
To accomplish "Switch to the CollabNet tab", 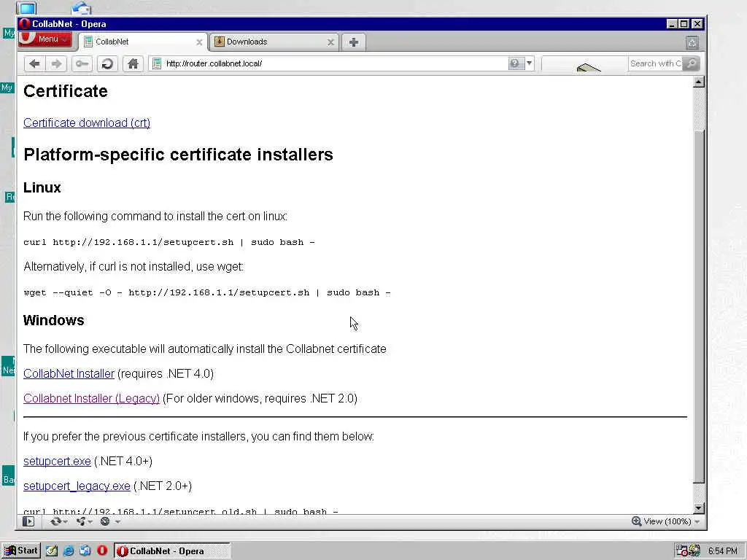I will [143, 42].
